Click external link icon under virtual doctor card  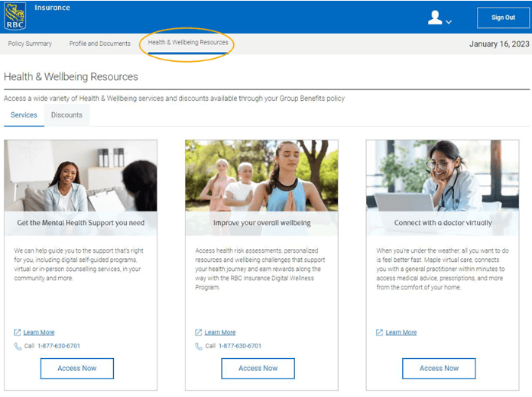tap(380, 333)
